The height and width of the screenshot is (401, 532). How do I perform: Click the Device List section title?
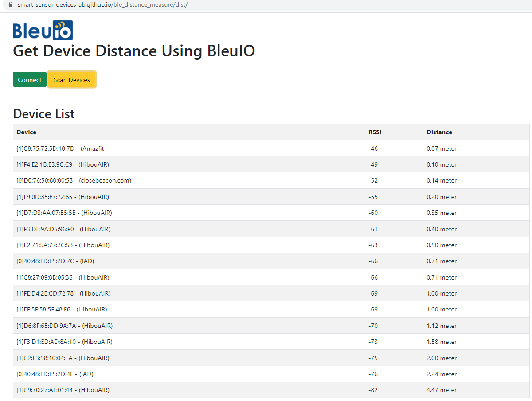[x=43, y=114]
